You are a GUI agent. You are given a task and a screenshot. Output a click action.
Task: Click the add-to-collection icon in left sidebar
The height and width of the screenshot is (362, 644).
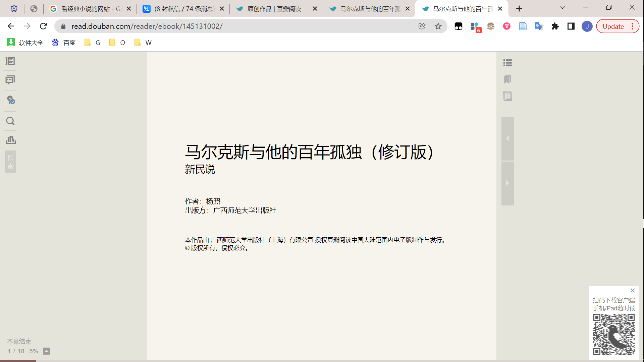(x=11, y=100)
